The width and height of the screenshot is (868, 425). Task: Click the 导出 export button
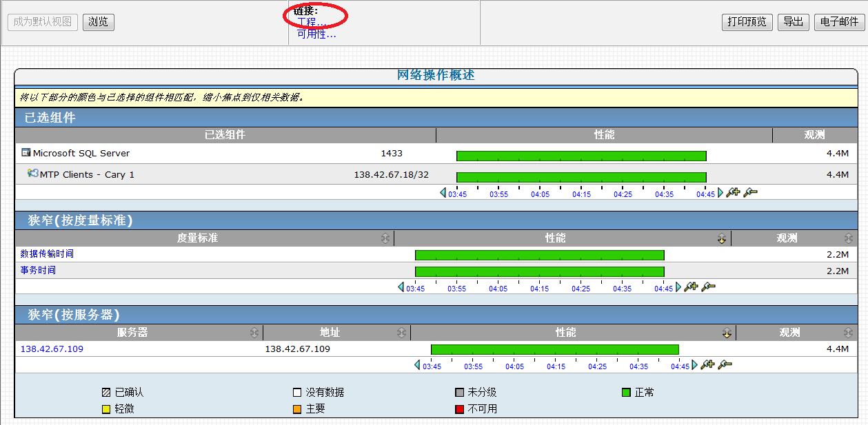pyautogui.click(x=794, y=22)
